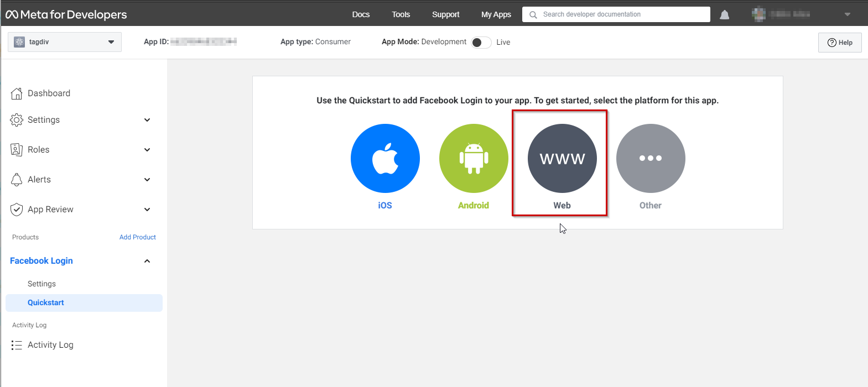Screen dimensions: 868x387
Task: Click the Activity Log section heading
Action: [x=29, y=325]
